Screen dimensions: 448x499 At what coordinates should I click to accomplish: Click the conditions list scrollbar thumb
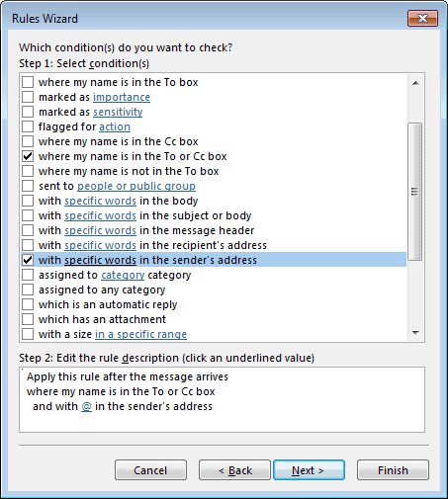(414, 192)
